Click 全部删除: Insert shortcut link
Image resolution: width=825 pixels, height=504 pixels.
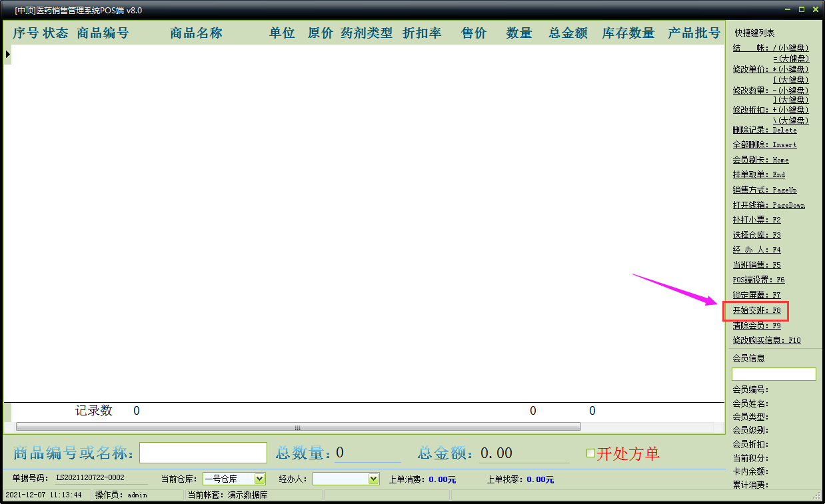pos(764,144)
